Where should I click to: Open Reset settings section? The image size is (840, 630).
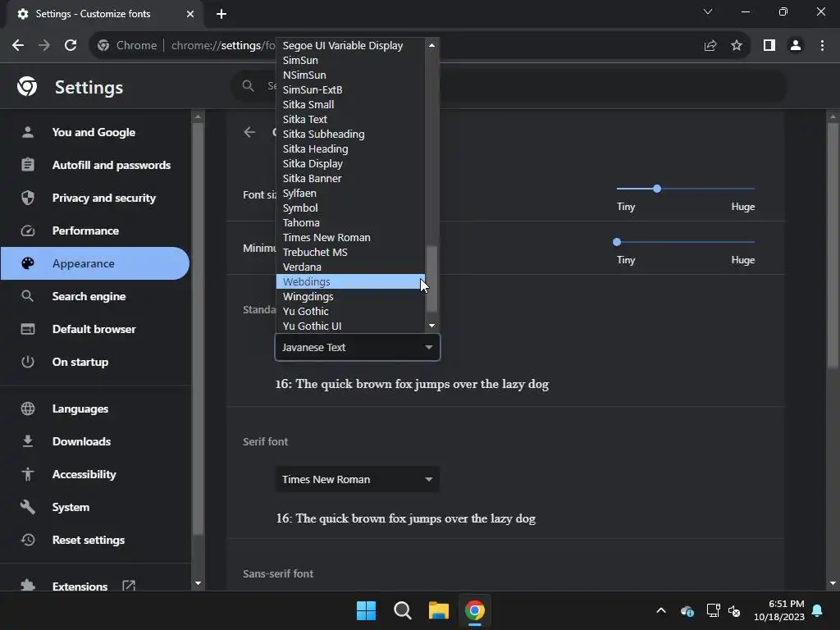[x=95, y=540]
